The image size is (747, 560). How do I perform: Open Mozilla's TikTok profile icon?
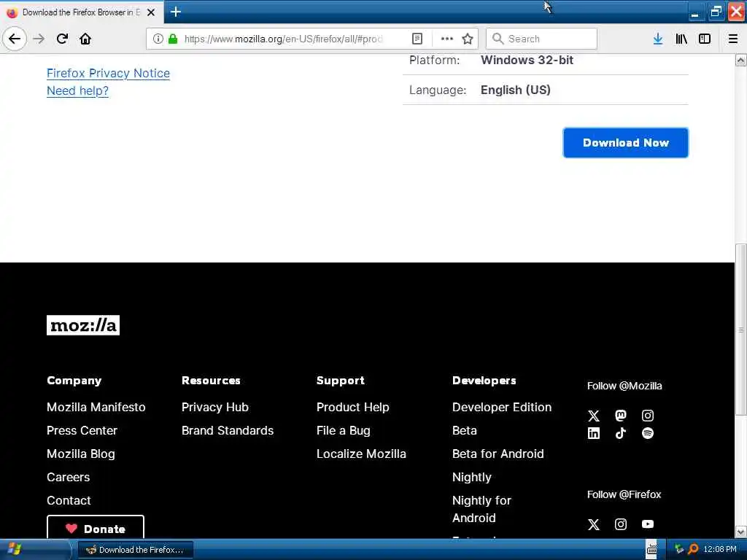click(621, 433)
